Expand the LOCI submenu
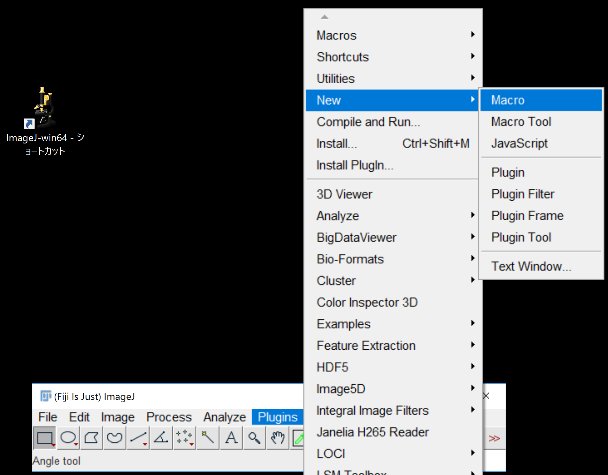This screenshot has height=475, width=608. point(394,454)
